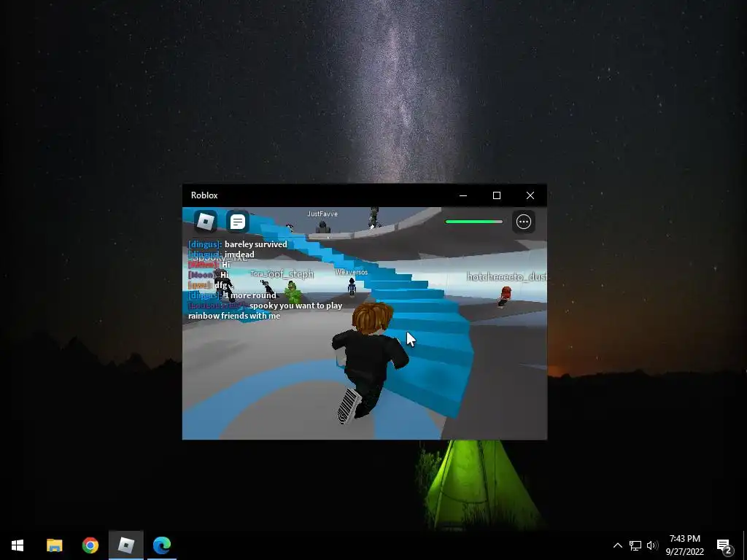Click chat message '1 more round'
The image size is (747, 560).
coord(251,295)
